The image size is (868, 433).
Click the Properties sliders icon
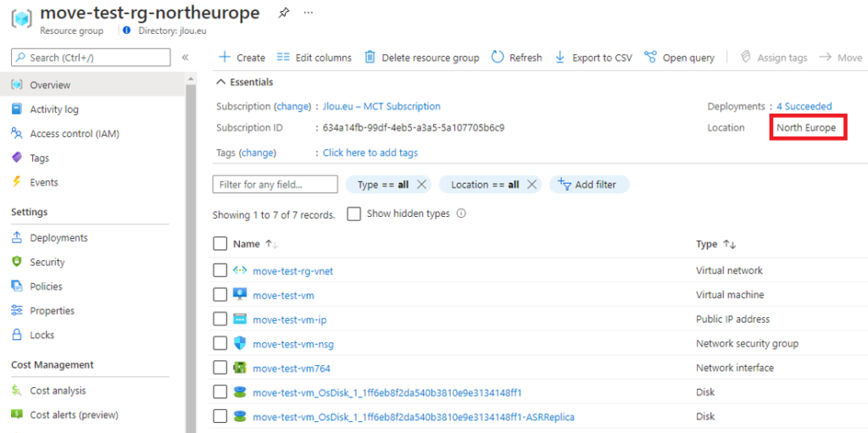[x=17, y=311]
